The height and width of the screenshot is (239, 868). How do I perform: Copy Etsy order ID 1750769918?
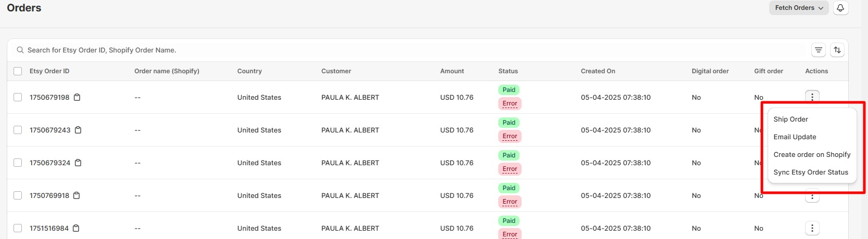[77, 195]
